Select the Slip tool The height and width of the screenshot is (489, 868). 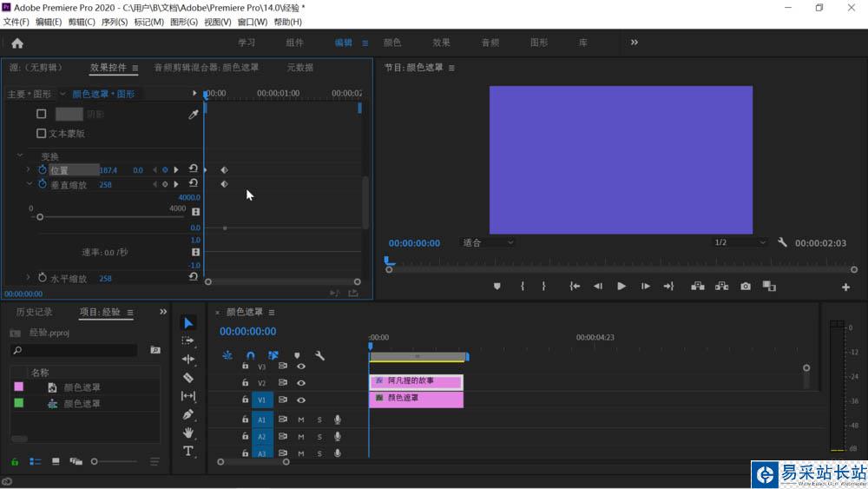pyautogui.click(x=188, y=396)
